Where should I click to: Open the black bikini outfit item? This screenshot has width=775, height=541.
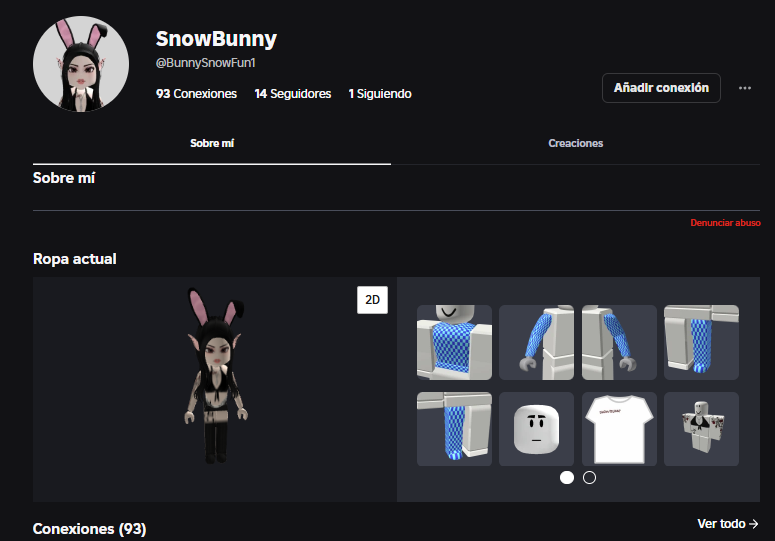(x=701, y=429)
